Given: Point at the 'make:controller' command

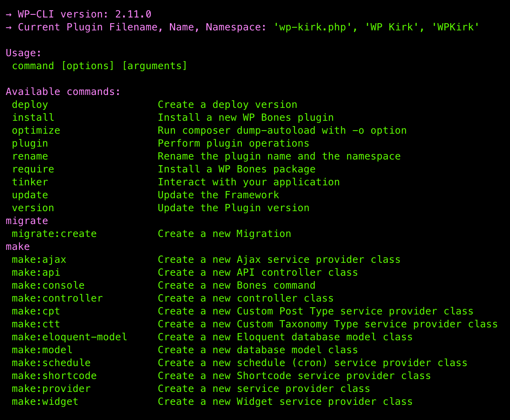Looking at the screenshot, I should (57, 298).
